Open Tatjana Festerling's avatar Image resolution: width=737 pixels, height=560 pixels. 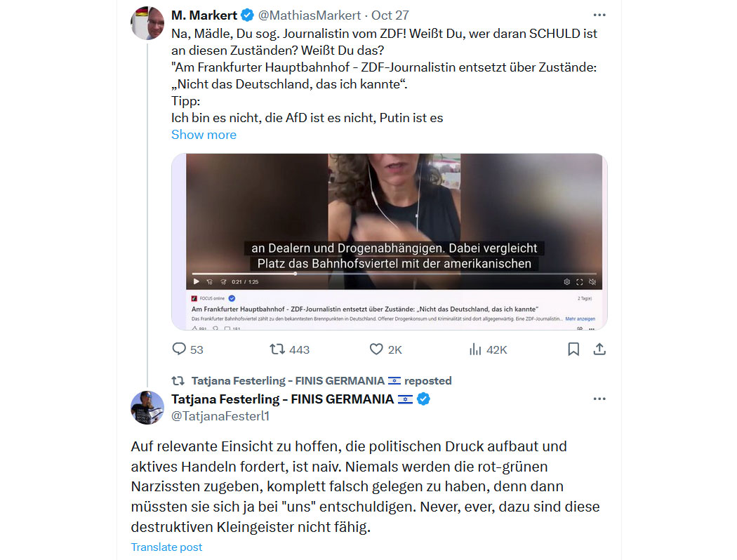click(x=147, y=408)
